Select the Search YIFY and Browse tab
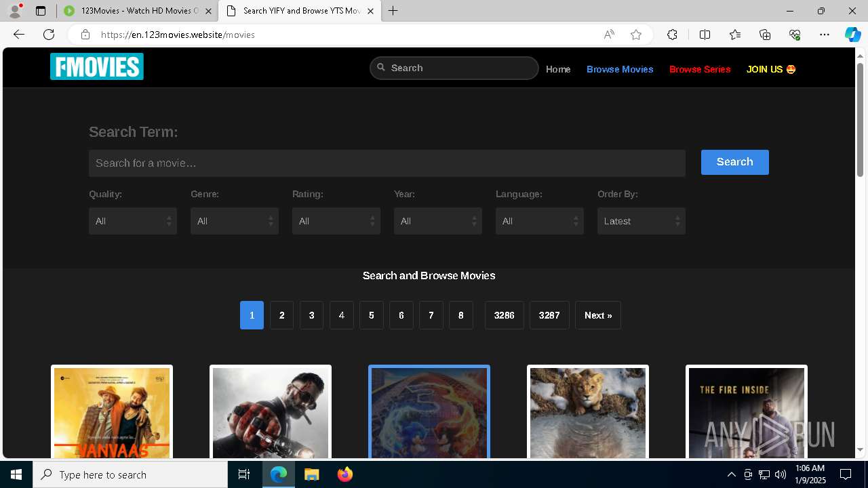Screen dimensions: 868x488 (299, 11)
